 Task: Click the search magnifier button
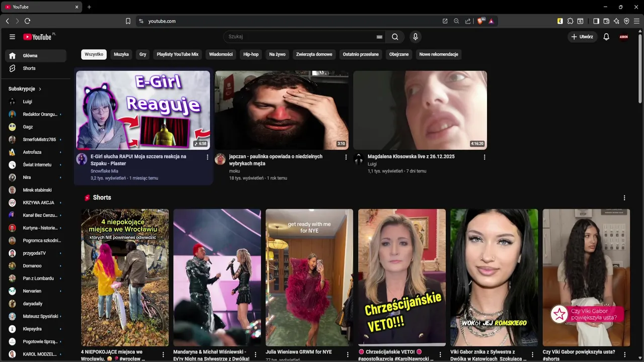click(x=395, y=37)
